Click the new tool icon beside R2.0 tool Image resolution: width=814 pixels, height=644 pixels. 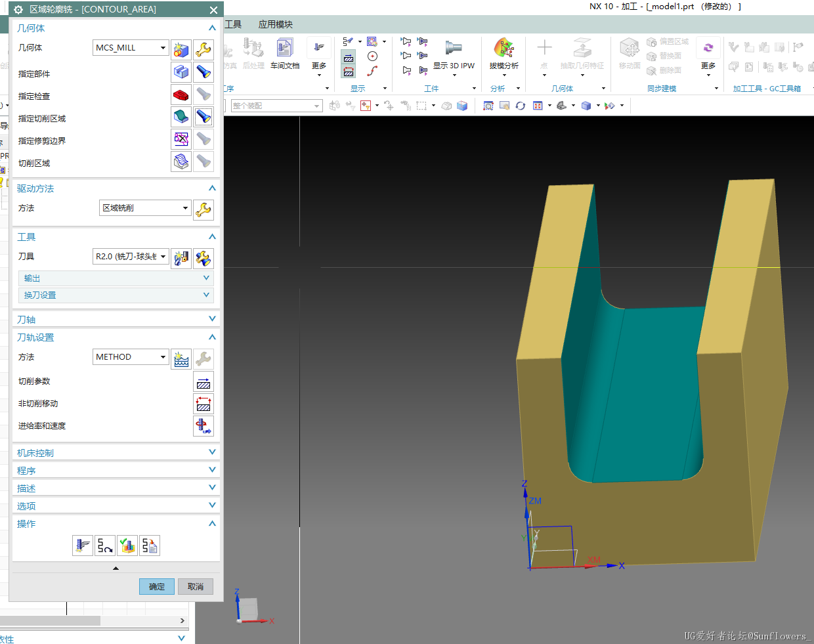[181, 258]
